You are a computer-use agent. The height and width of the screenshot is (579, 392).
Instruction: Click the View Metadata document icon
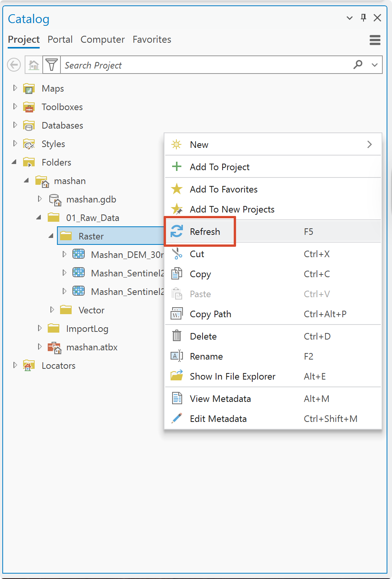[x=177, y=398]
